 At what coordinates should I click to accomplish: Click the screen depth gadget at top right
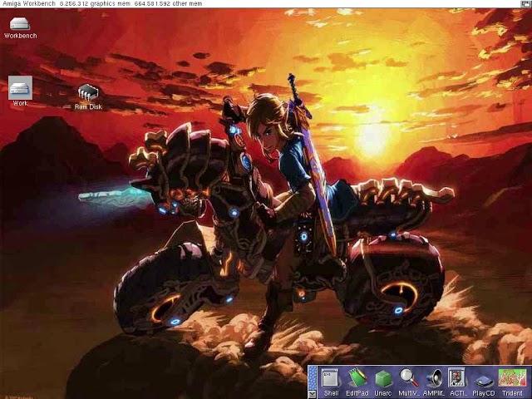pyautogui.click(x=525, y=3)
